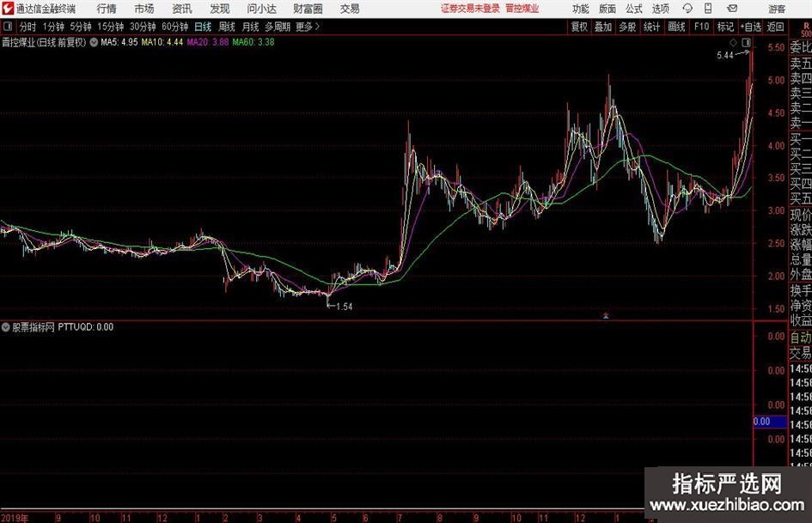Click the MA5: 4.95 indicator value
Screen dimensions: 812x523
[119, 42]
